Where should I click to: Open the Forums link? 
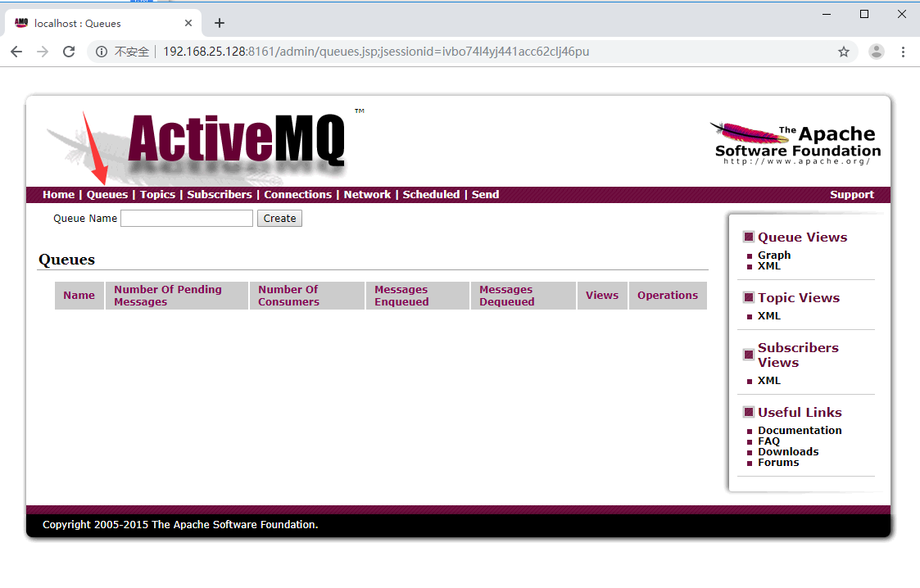[778, 463]
